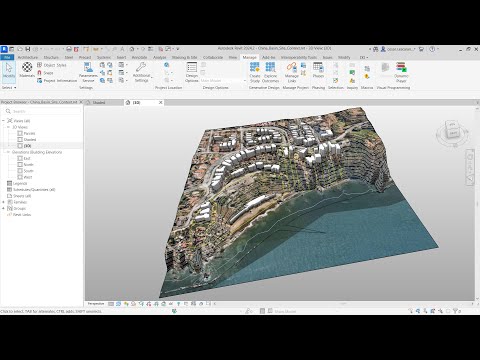This screenshot has width=480, height=360.
Task: Open the Materials browser
Action: (x=27, y=70)
